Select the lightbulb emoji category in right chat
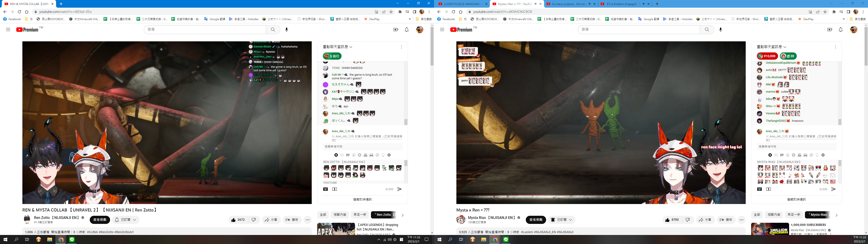The width and height of the screenshot is (868, 244). tap(817, 155)
